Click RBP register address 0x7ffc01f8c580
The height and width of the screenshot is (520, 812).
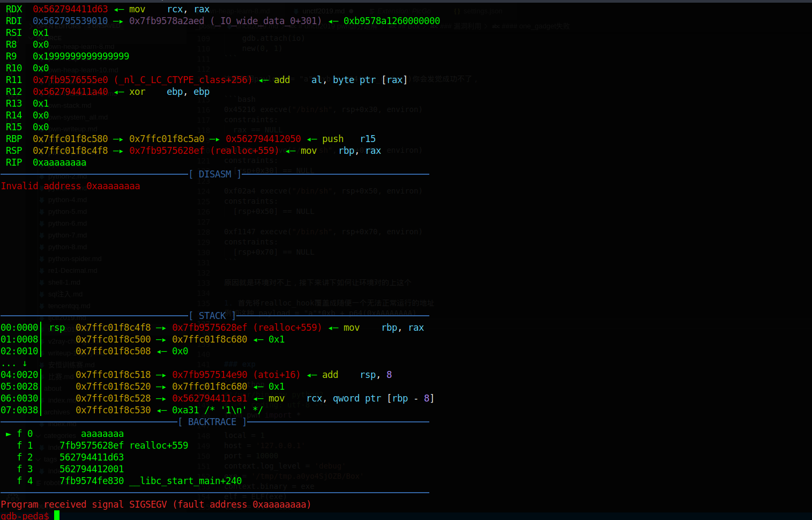click(70, 139)
